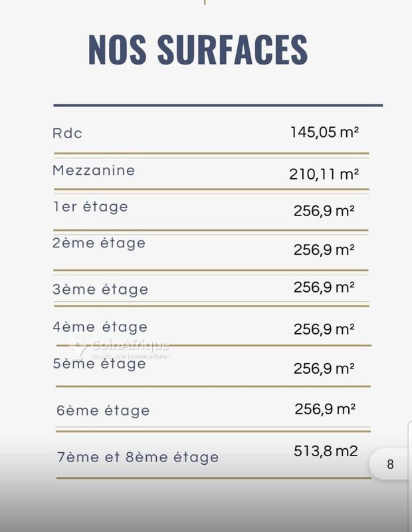412x532 pixels.
Task: Click the scrollbar at the right edge
Action: (x=409, y=475)
